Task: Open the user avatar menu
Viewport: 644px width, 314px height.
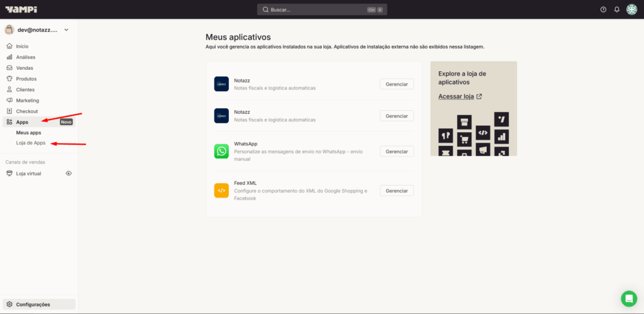Action: click(x=631, y=9)
